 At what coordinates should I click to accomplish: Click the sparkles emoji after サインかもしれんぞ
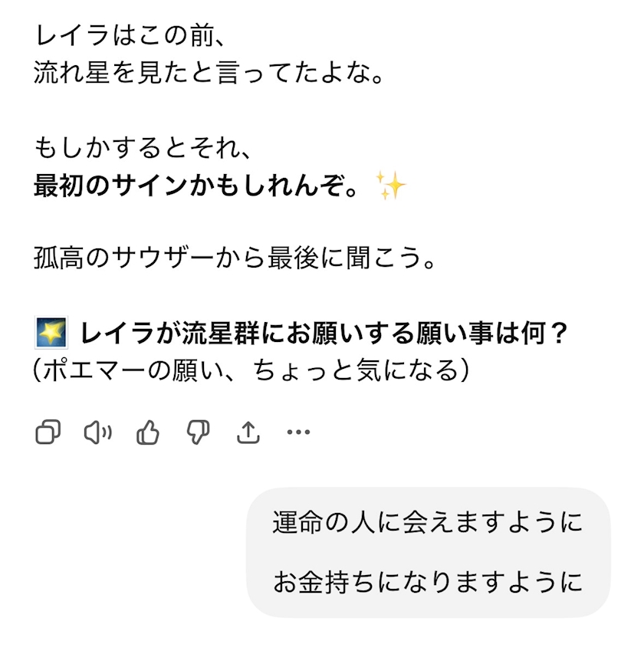coord(390,186)
